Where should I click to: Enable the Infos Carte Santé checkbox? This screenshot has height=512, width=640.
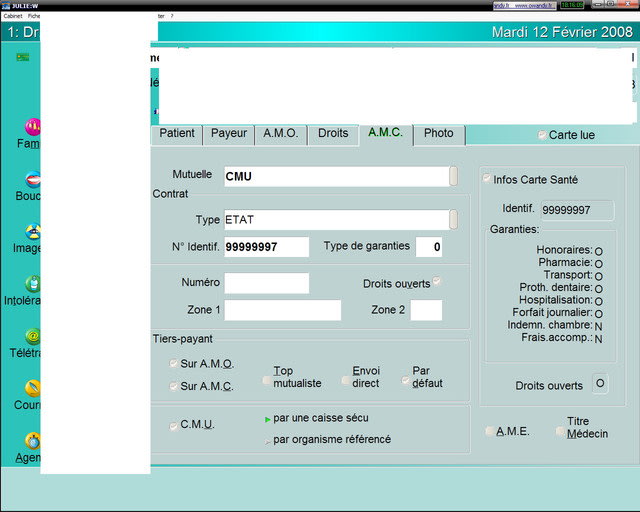(x=487, y=179)
